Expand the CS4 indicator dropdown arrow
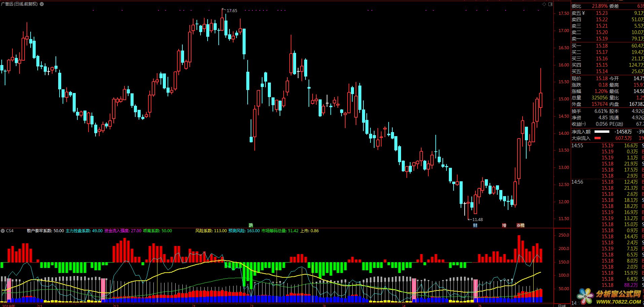The image size is (644, 307). (x=3, y=231)
